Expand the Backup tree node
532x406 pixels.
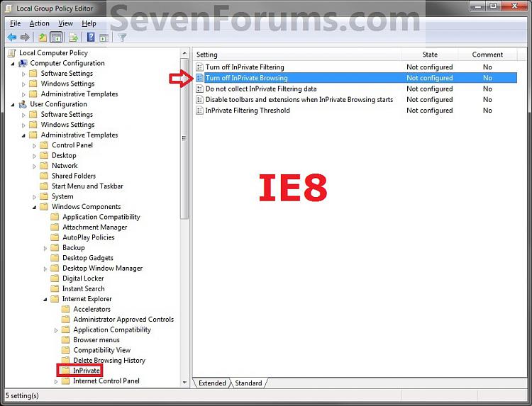coord(45,249)
